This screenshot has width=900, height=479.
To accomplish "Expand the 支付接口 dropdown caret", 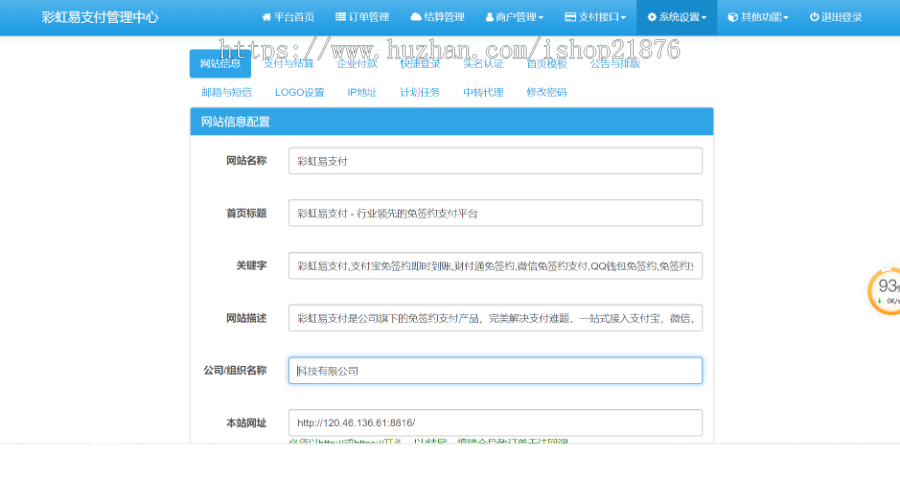I will coord(623,18).
